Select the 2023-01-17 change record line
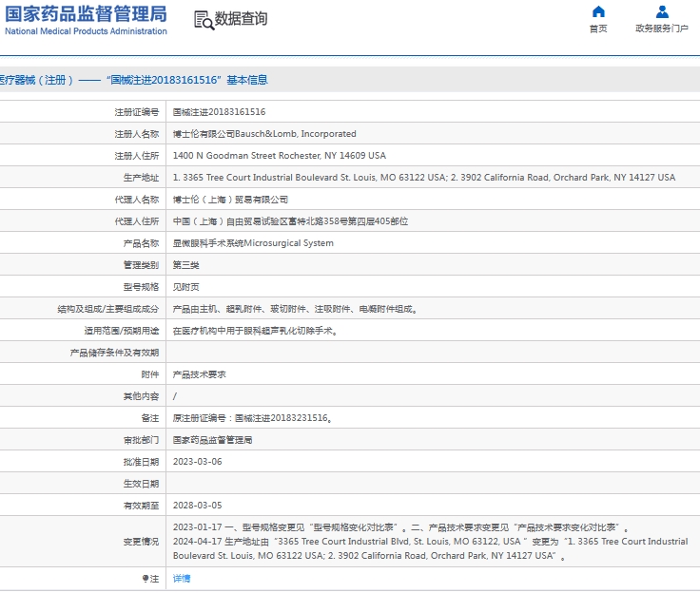This screenshot has height=593, width=700. coord(401,527)
